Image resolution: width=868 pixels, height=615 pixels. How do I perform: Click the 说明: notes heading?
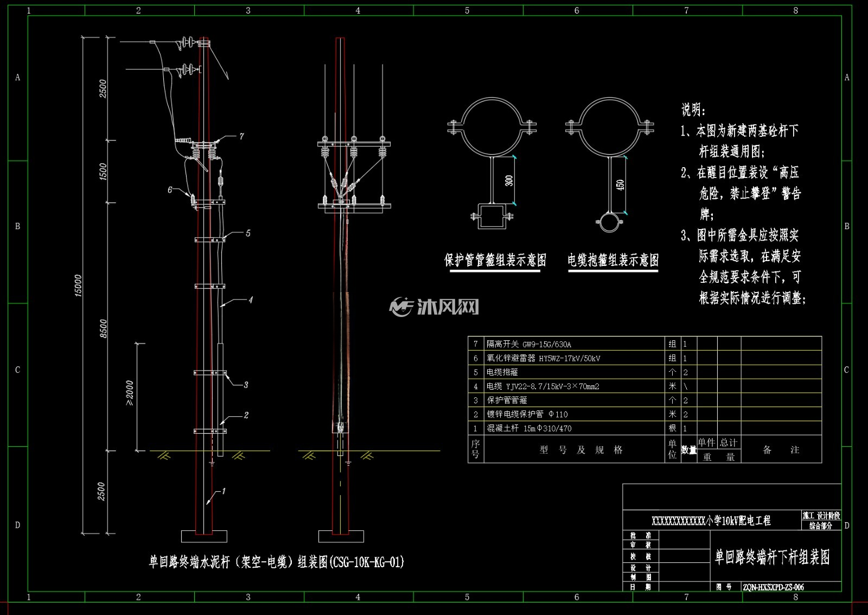tap(694, 110)
